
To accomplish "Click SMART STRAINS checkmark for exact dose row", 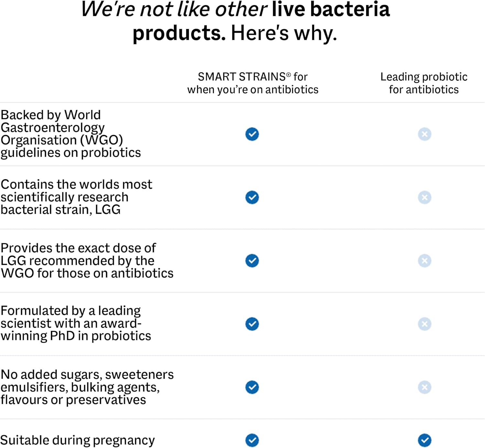I will coord(252,261).
